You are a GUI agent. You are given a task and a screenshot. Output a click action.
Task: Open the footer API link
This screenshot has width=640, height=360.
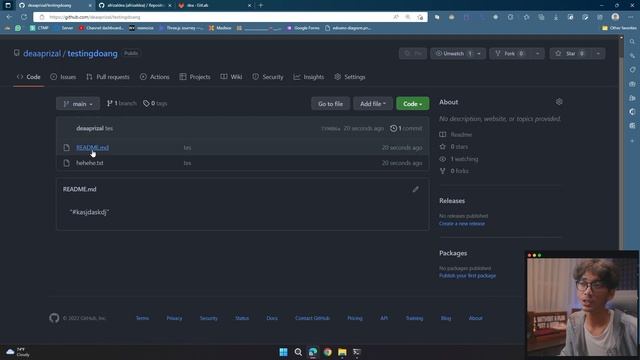[384, 318]
